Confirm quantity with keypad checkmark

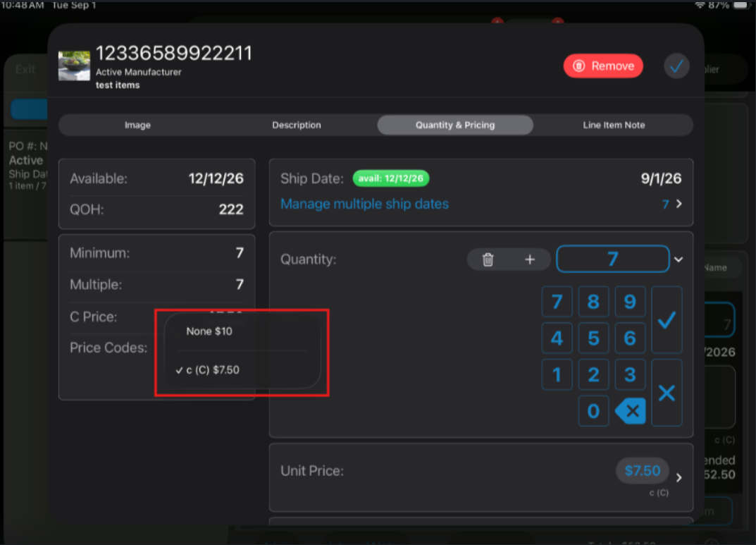[x=667, y=320]
